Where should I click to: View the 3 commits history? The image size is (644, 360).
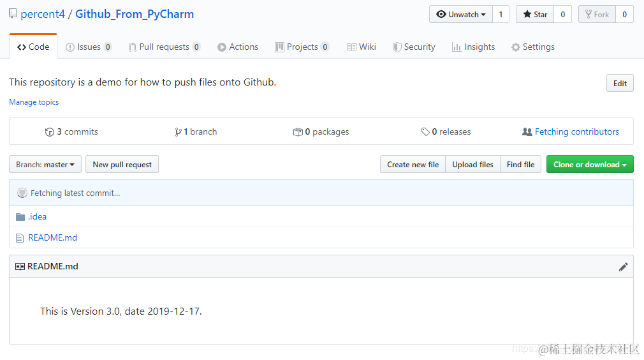click(x=71, y=131)
